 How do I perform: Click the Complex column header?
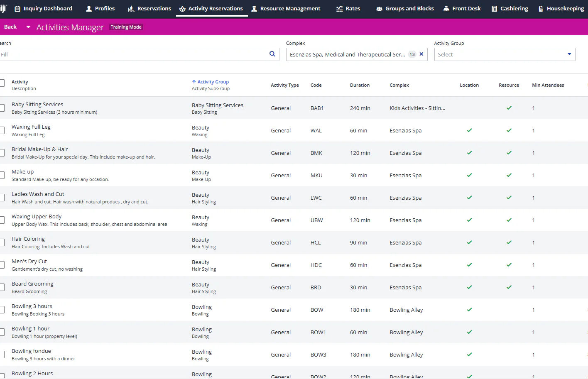(x=399, y=85)
